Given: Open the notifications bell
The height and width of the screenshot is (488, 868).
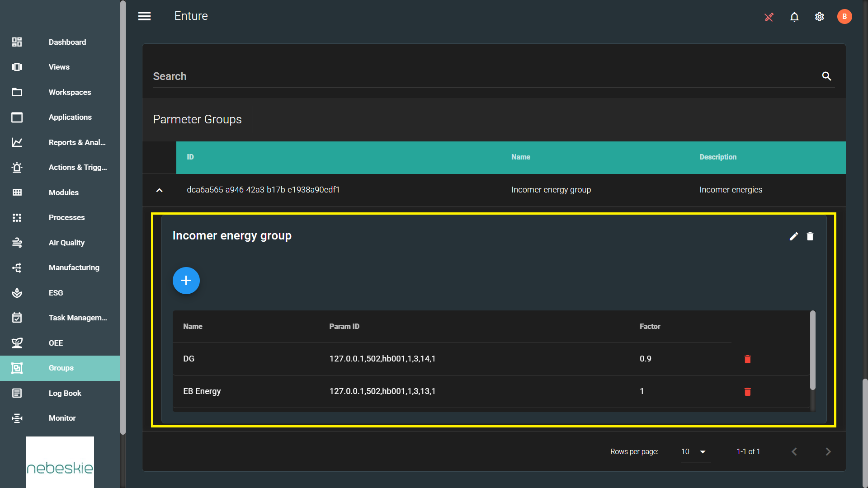Looking at the screenshot, I should point(794,17).
